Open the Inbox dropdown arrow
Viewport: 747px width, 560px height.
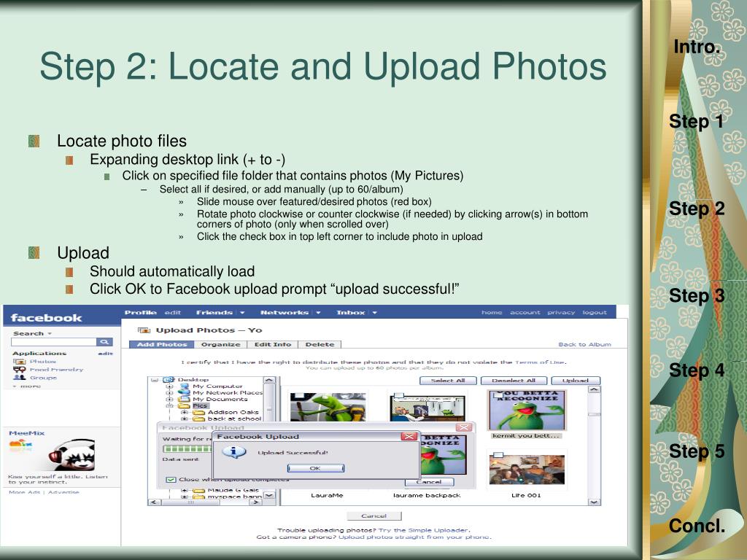[x=374, y=313]
